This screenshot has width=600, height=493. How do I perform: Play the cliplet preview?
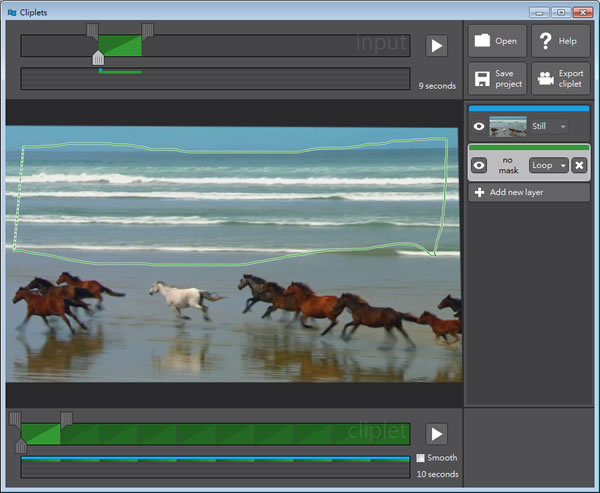(436, 433)
